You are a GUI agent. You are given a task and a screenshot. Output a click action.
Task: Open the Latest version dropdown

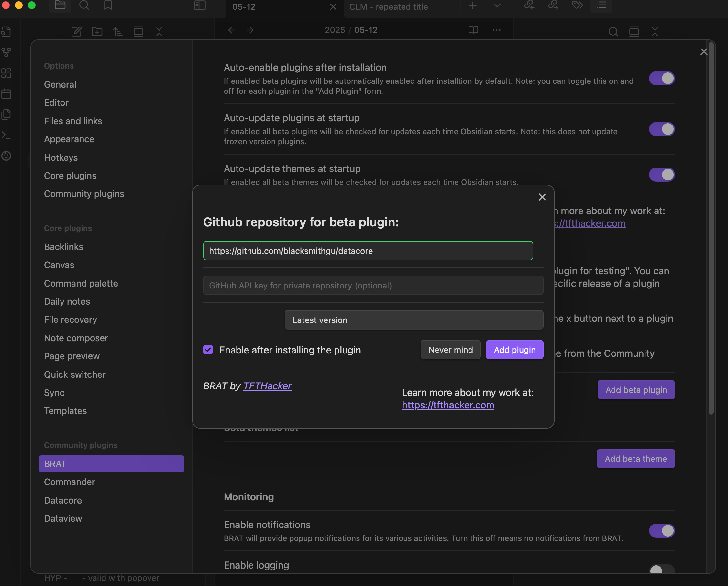414,320
